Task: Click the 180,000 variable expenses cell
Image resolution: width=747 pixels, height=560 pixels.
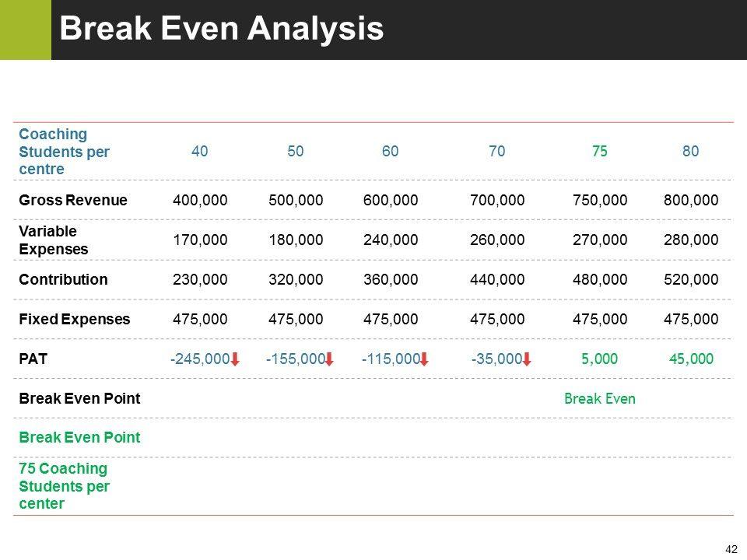Action: coord(296,240)
